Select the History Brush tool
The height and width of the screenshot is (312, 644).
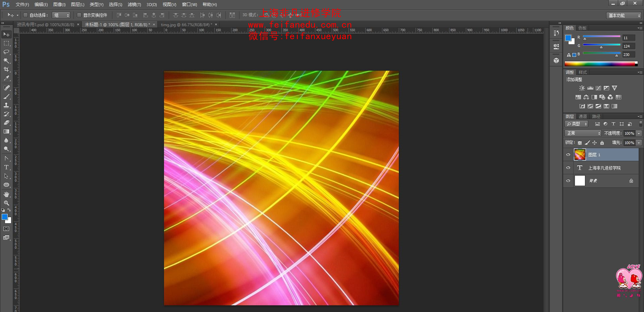point(6,114)
